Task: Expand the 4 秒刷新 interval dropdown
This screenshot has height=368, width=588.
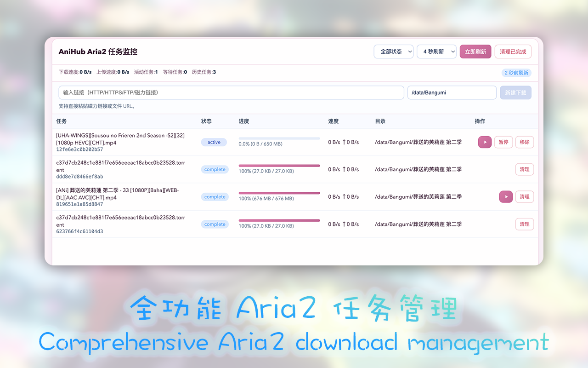Action: click(436, 52)
